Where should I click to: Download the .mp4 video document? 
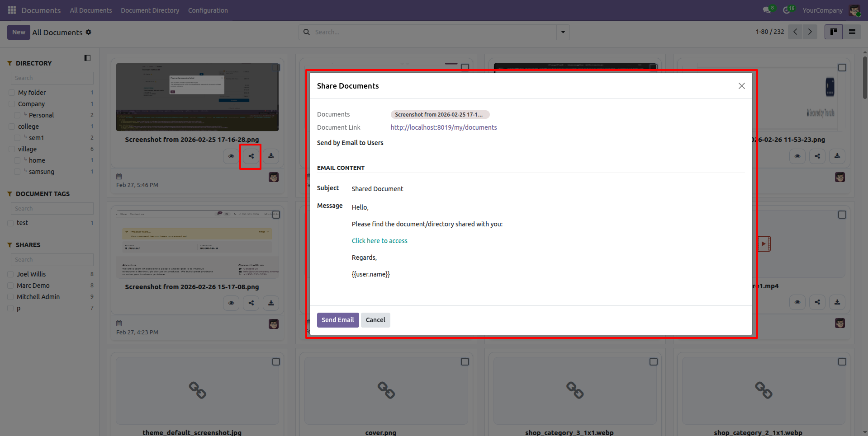837,302
